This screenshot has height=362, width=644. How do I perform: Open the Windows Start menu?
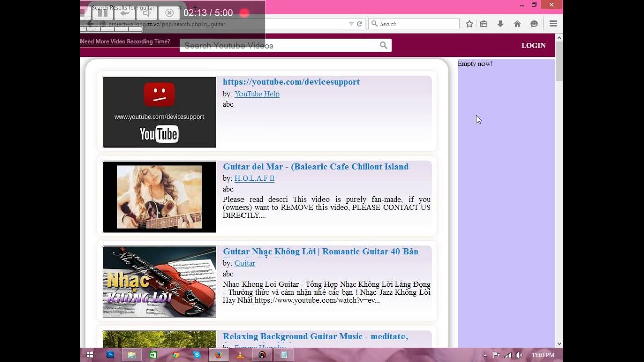(90, 355)
